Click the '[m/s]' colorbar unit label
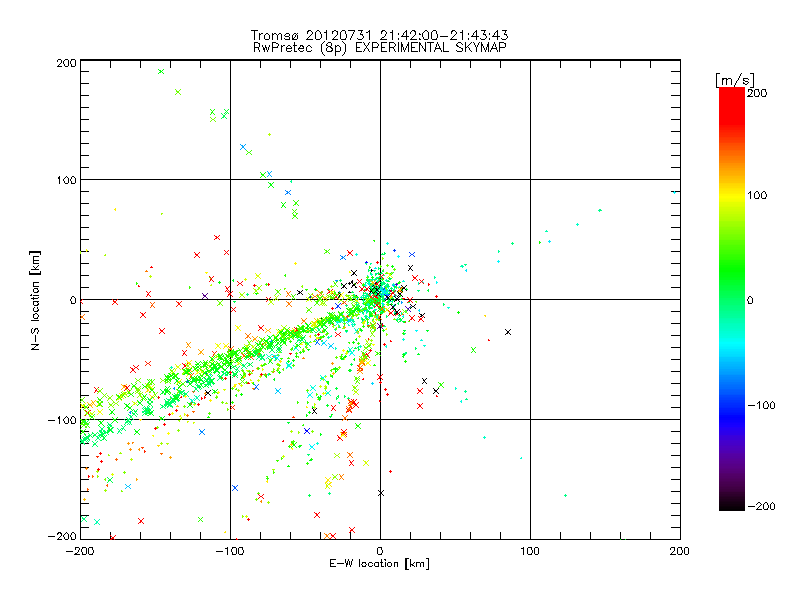 [x=735, y=80]
